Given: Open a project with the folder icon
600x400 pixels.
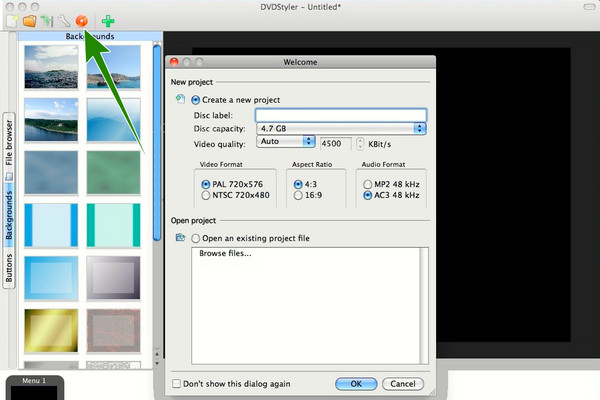Looking at the screenshot, I should (x=29, y=21).
